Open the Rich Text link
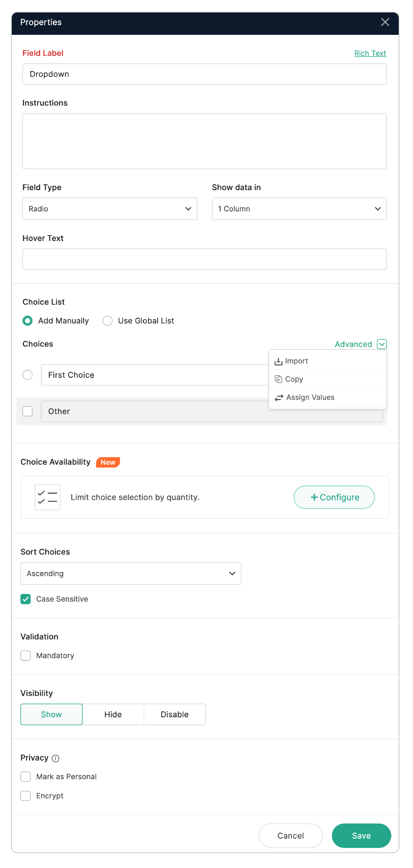Image resolution: width=413 pixels, height=868 pixels. pos(370,53)
